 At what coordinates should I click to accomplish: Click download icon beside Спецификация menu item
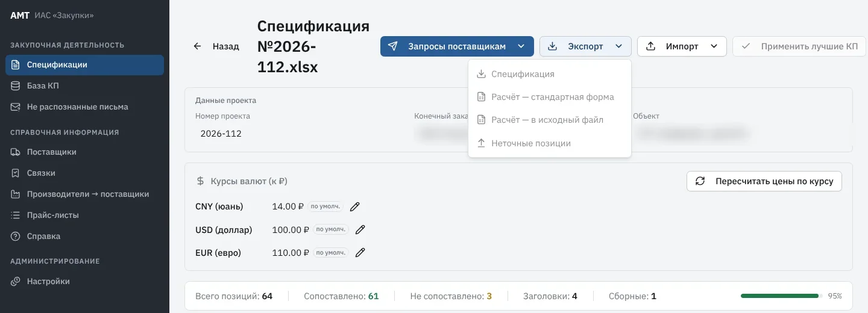click(481, 74)
